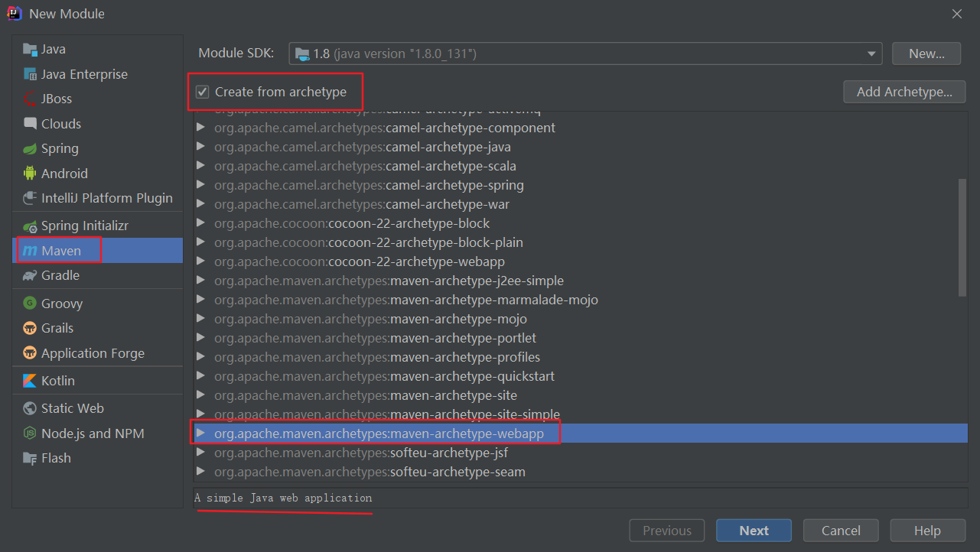980x552 pixels.
Task: Select the Flash module icon
Action: [x=30, y=458]
